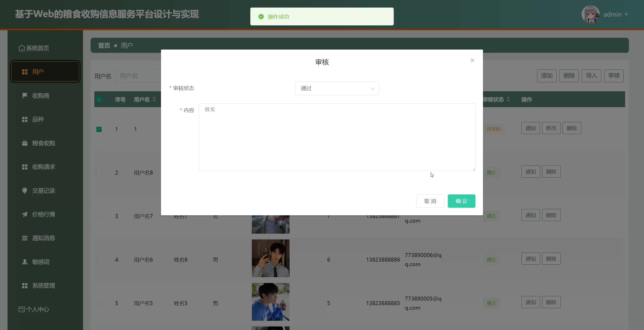The height and width of the screenshot is (330, 644).
Task: Uncheck the checkbox for row 1
Action: pos(99,129)
